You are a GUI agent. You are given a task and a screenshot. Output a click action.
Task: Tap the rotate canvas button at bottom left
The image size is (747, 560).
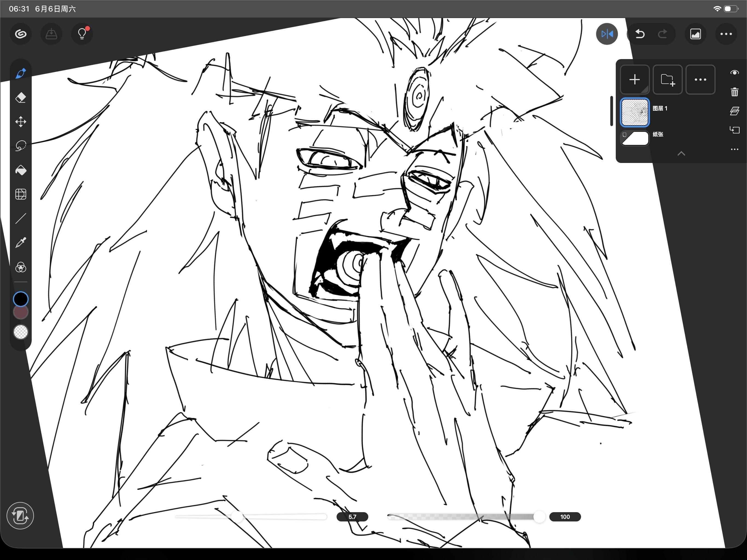coord(20,516)
